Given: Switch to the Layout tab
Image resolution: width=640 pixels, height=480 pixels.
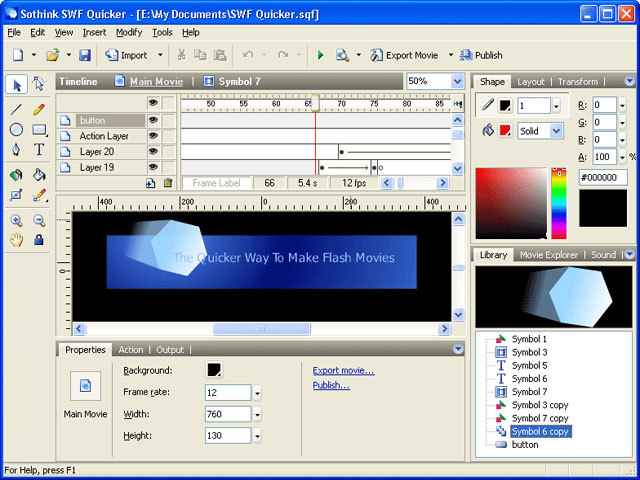Looking at the screenshot, I should 531,82.
